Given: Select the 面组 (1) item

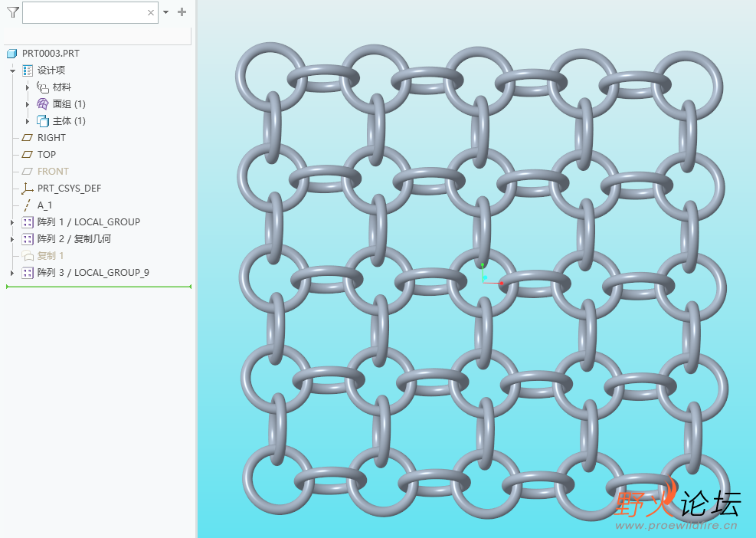Looking at the screenshot, I should click(x=69, y=104).
